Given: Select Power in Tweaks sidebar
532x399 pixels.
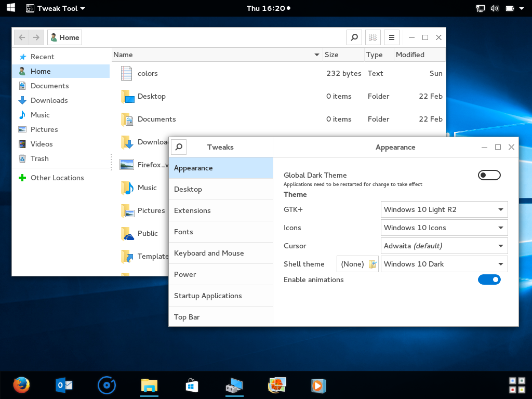Looking at the screenshot, I should (220, 274).
